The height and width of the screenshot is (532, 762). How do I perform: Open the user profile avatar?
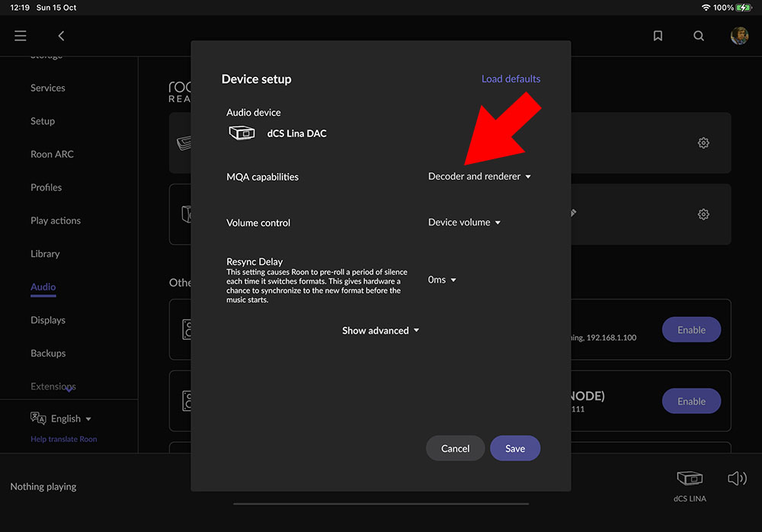[739, 36]
